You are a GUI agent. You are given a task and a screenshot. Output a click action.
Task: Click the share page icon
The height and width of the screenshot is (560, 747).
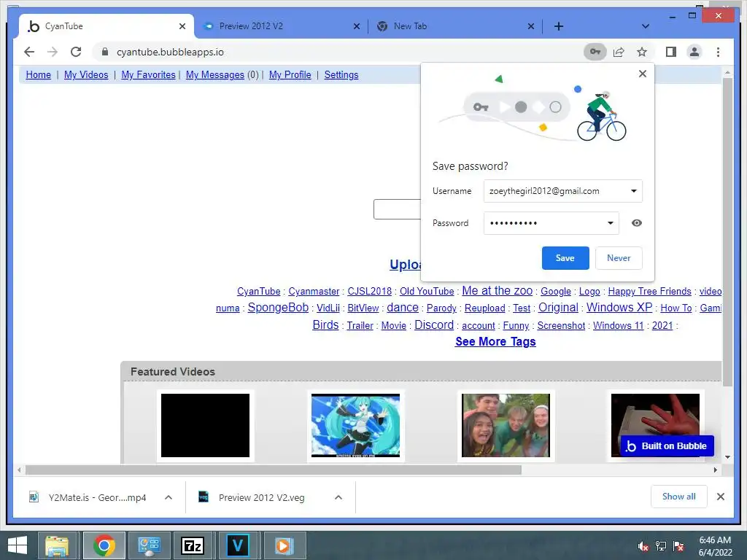pos(619,52)
